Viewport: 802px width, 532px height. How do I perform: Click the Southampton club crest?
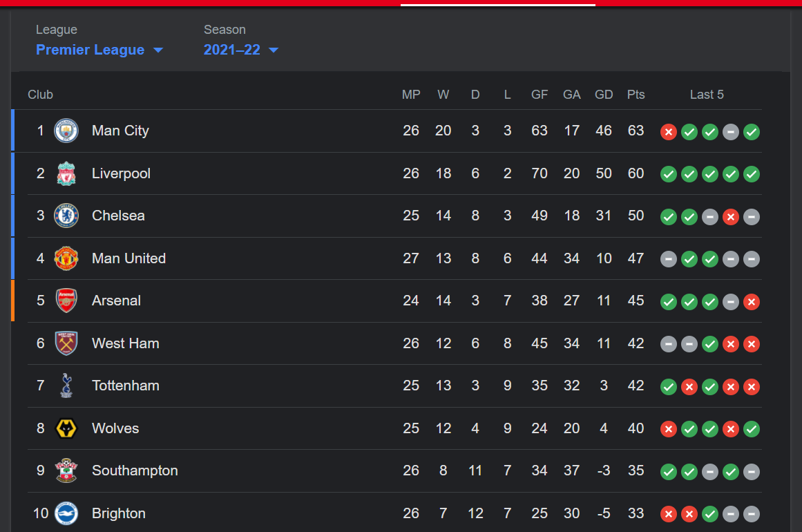66,471
